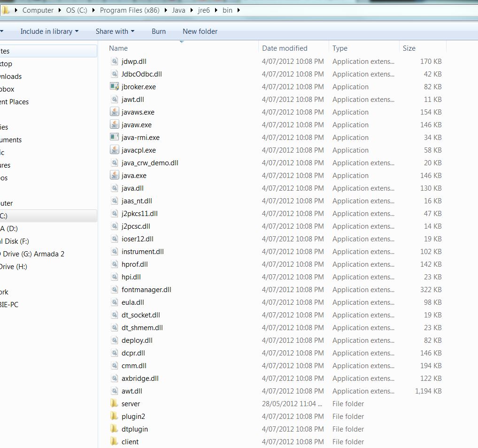Screen dimensions: 478x448
Task: Click the javaws.exe Java icon
Action: click(114, 112)
